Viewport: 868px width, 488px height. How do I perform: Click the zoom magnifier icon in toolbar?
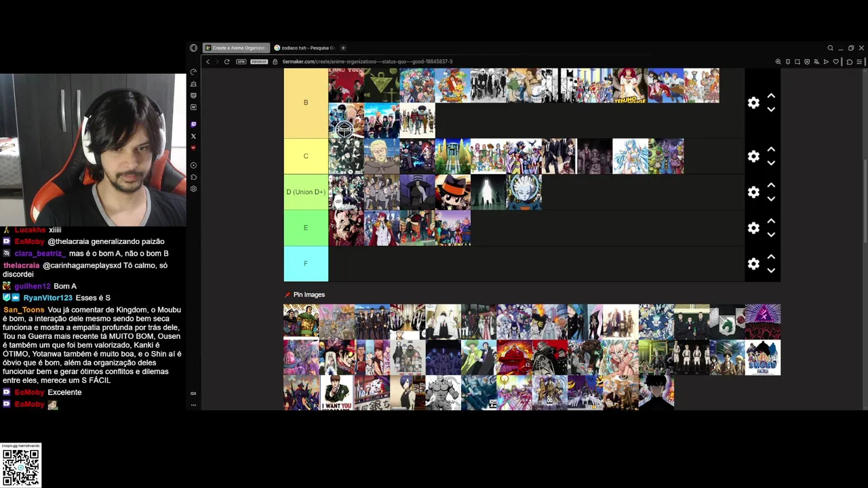click(778, 62)
